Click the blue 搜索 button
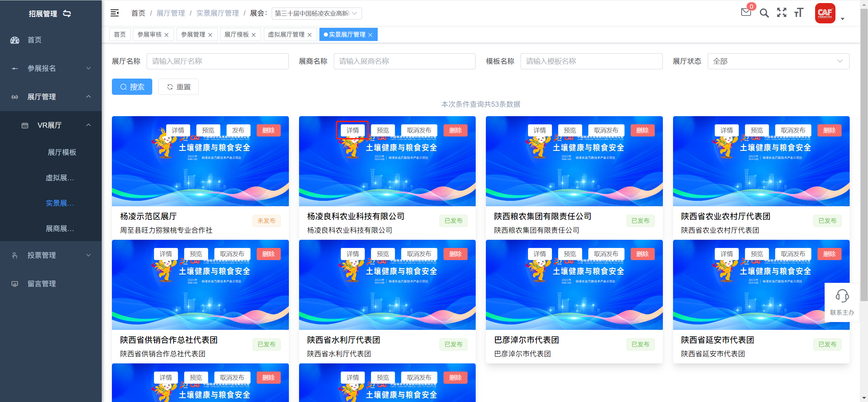Screen dimensions: 868x402 pos(132,87)
